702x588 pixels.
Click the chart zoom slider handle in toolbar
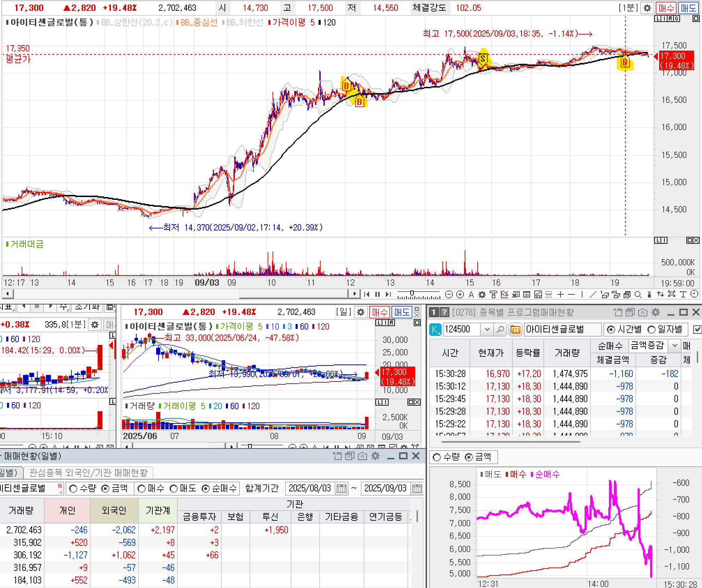tap(412, 294)
